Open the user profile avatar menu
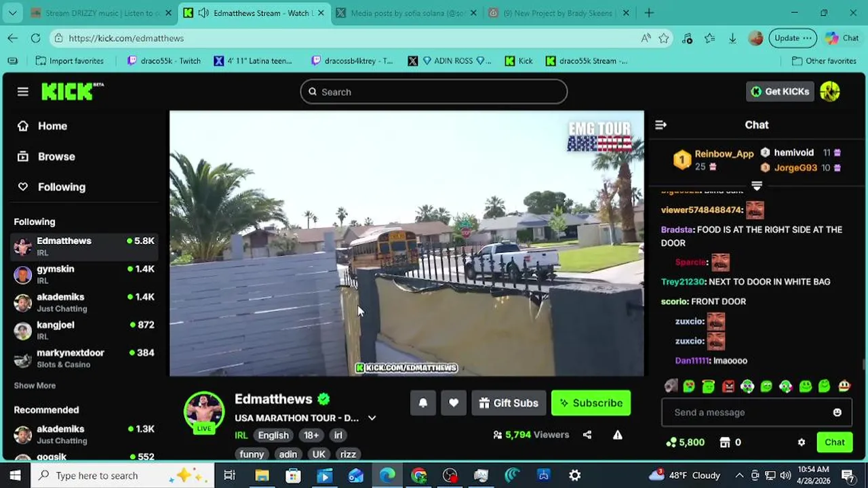Screen dimensions: 868x488 830,91
